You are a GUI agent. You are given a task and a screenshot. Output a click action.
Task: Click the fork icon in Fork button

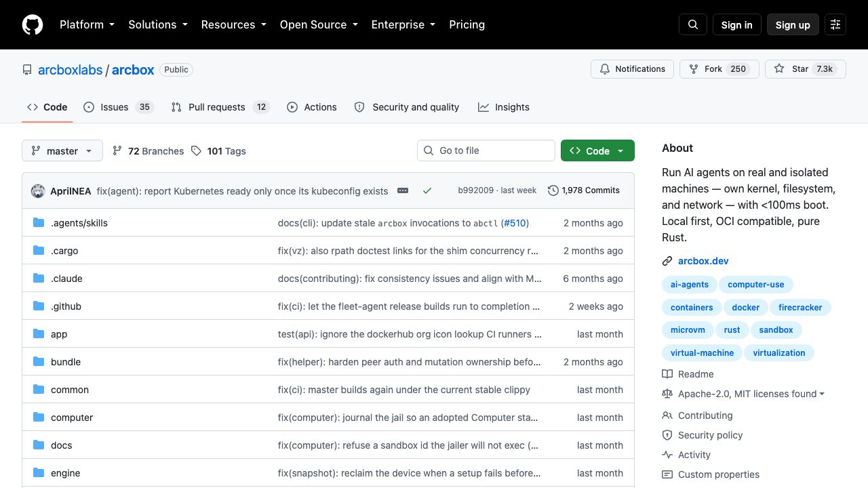[694, 69]
